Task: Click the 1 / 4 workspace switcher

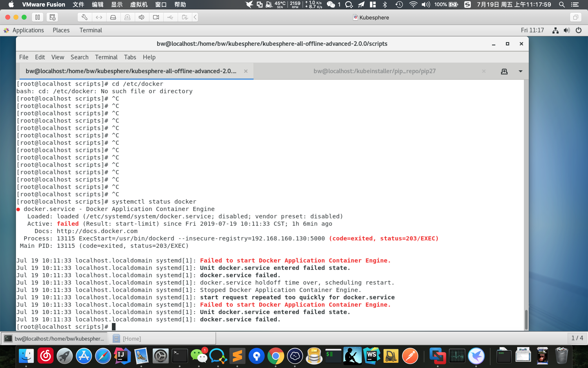Action: click(x=577, y=338)
